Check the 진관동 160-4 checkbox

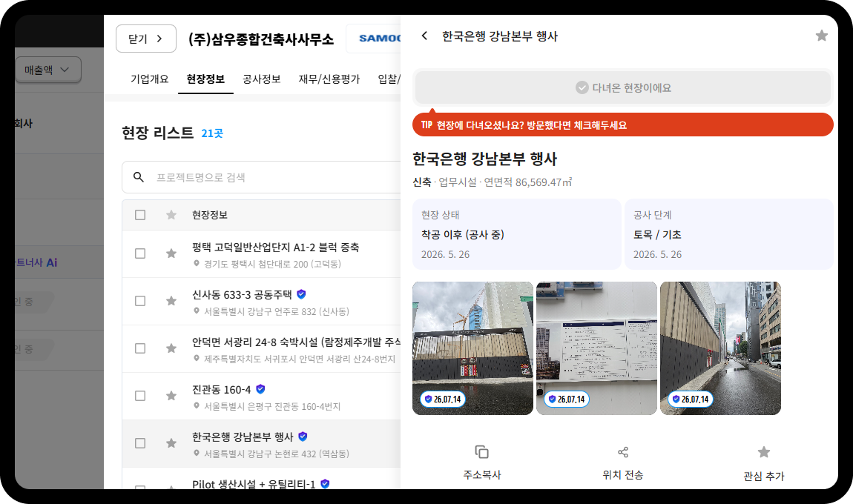(x=140, y=395)
